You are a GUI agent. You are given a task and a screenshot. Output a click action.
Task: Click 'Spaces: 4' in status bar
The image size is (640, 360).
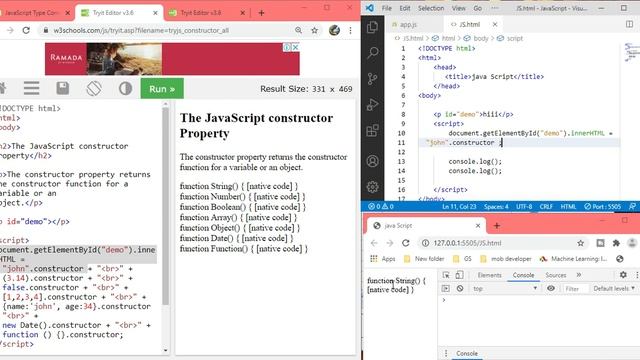click(x=496, y=207)
